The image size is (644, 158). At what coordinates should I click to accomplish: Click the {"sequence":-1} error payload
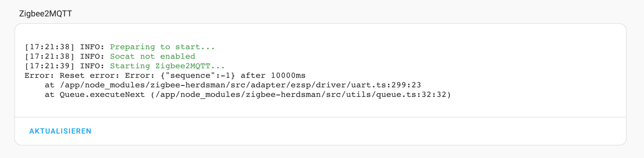[198, 76]
